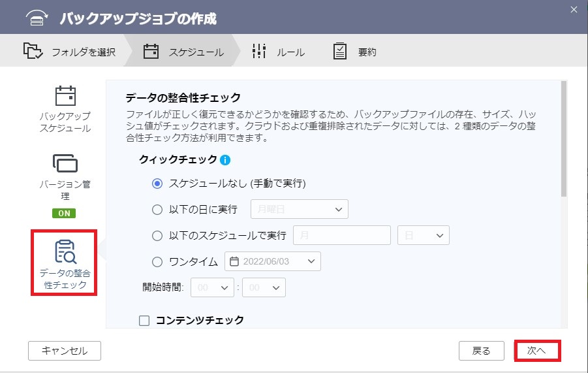Image resolution: width=588 pixels, height=373 pixels.
Task: Click the vertical scrollbar in settings panel
Action: [x=564, y=139]
